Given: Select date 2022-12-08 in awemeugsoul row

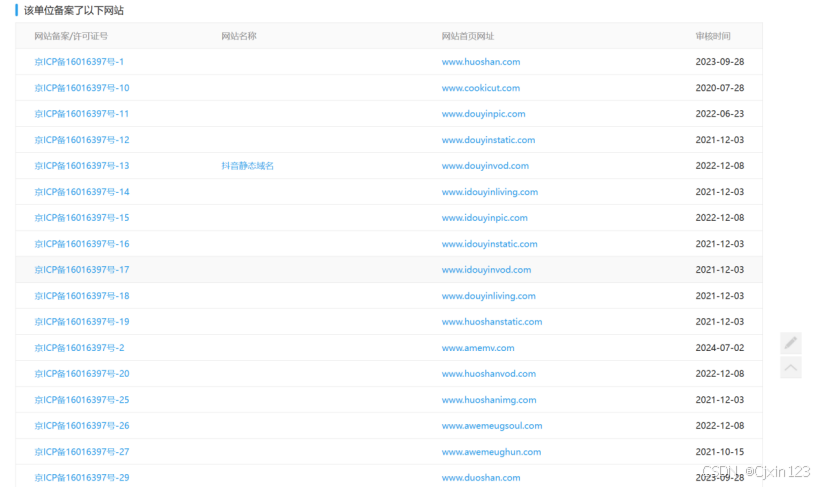Looking at the screenshot, I should pyautogui.click(x=720, y=426).
